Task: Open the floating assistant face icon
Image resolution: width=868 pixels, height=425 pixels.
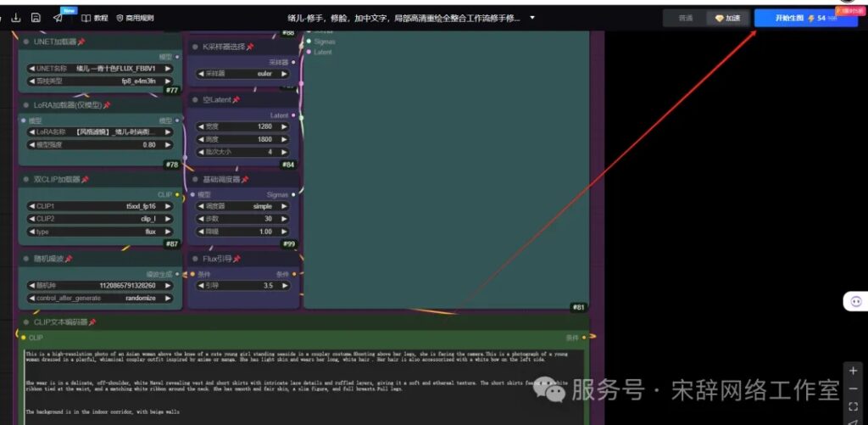Action: click(x=856, y=301)
